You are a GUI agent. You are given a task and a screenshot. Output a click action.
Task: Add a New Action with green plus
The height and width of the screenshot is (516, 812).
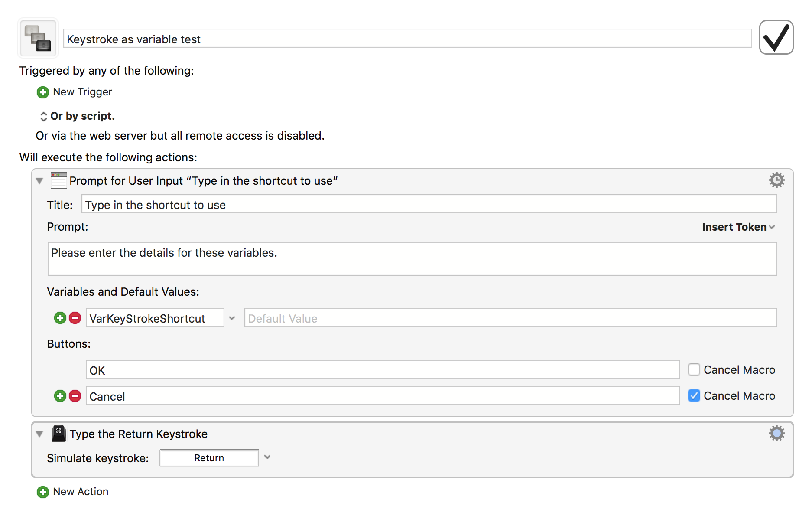[x=43, y=492]
